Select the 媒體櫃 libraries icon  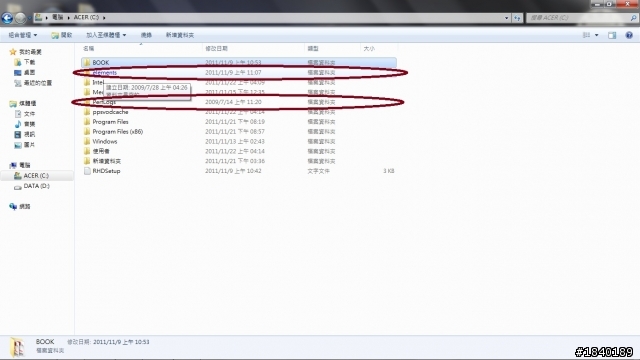pos(13,104)
